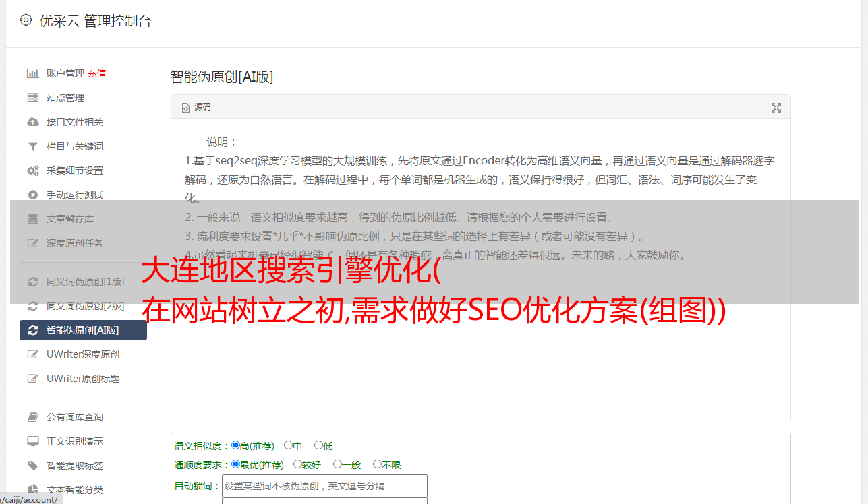Click the server icon for 站点管理

tap(32, 98)
